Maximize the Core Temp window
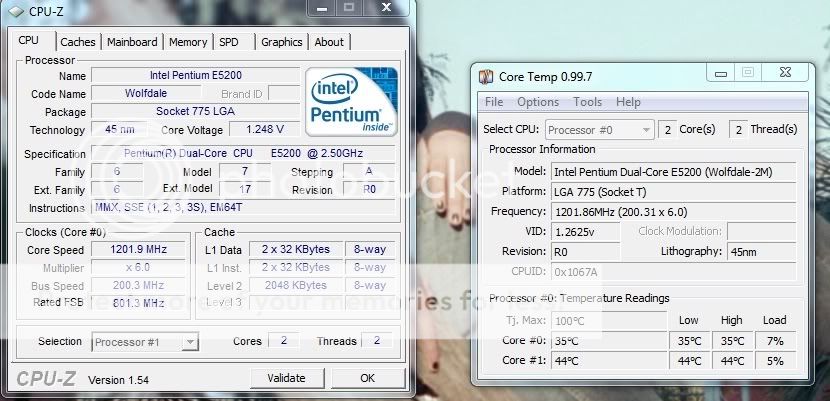This screenshot has height=401, width=830. pyautogui.click(x=747, y=74)
